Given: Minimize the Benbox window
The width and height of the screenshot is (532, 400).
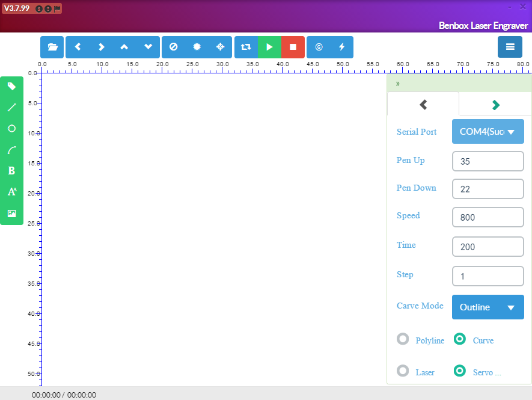Looking at the screenshot, I should click(x=510, y=7).
